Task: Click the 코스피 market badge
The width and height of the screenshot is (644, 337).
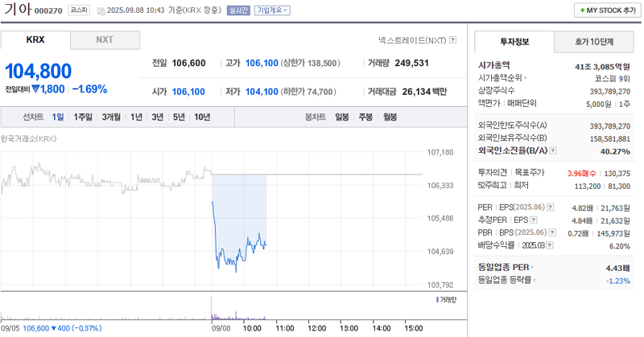Action: (x=79, y=10)
